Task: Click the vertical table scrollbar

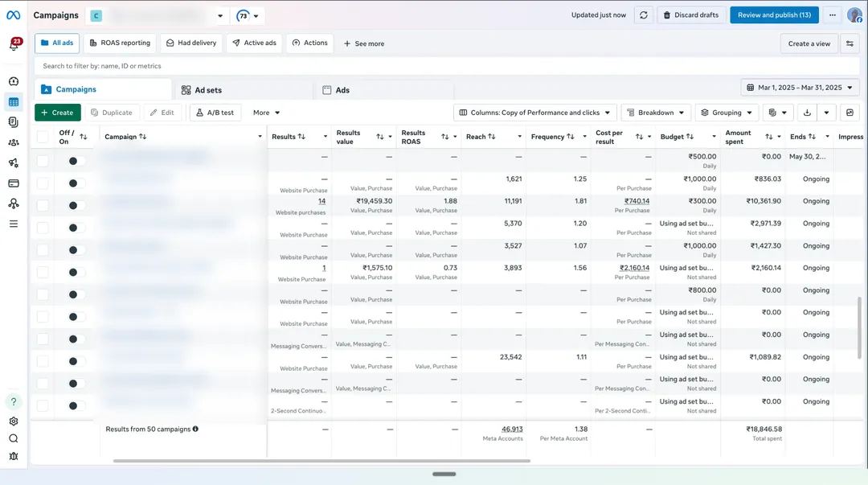Action: point(859,327)
